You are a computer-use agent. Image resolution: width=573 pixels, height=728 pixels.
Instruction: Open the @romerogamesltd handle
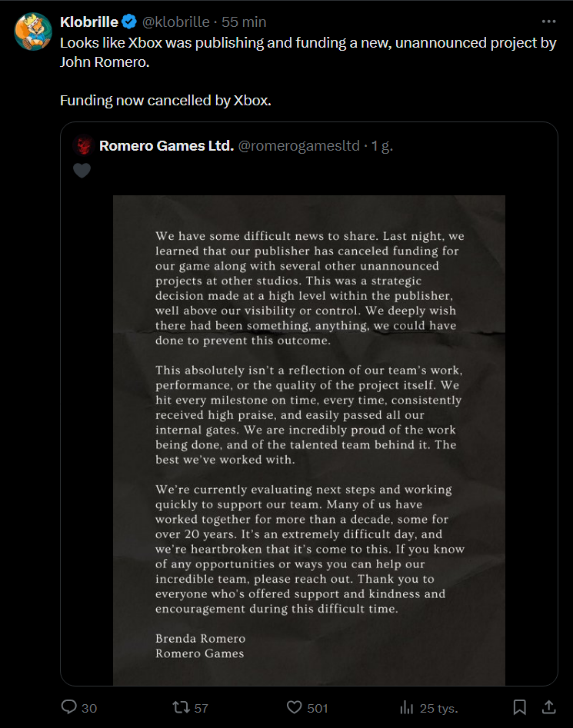tap(299, 146)
